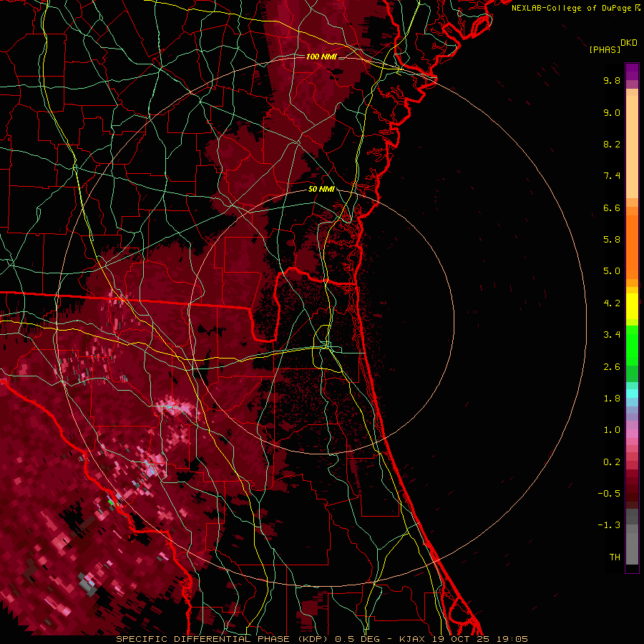Viewport: 644px width, 644px height.
Task: Click the 8.2 scale value
Action: point(612,144)
